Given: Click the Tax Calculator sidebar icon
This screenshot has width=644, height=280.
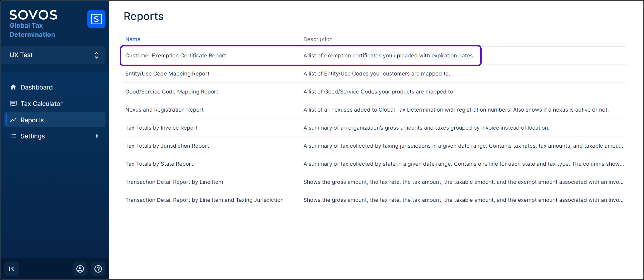Looking at the screenshot, I should 13,104.
